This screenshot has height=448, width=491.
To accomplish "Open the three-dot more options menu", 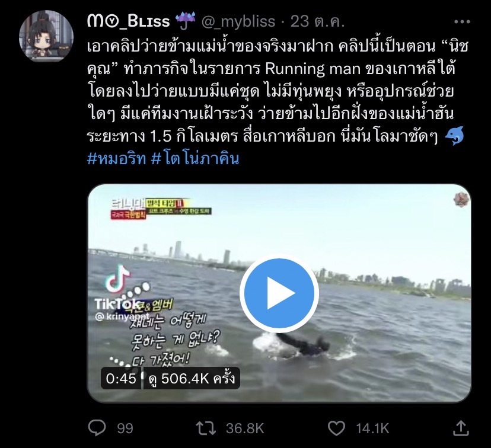I will point(461,21).
